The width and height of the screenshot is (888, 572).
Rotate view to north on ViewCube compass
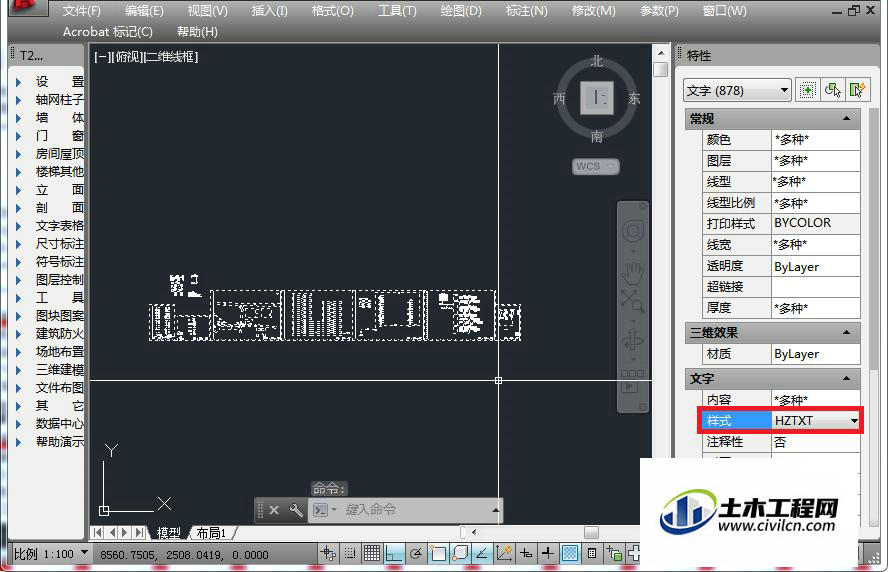click(x=597, y=61)
